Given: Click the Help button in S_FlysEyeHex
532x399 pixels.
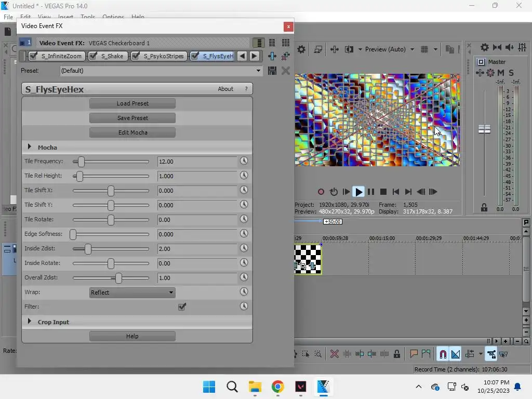Looking at the screenshot, I should [x=132, y=336].
